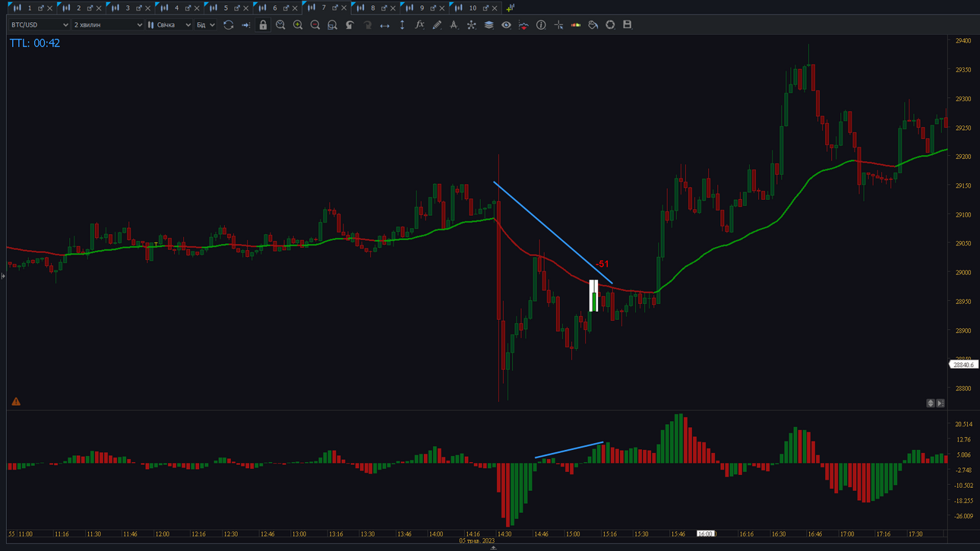Toggle the eye visibility icon

pyautogui.click(x=506, y=25)
